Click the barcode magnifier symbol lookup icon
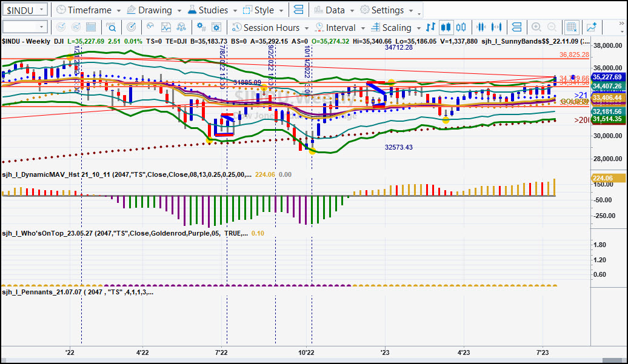Image resolution: width=628 pixels, height=364 pixels. (111, 27)
